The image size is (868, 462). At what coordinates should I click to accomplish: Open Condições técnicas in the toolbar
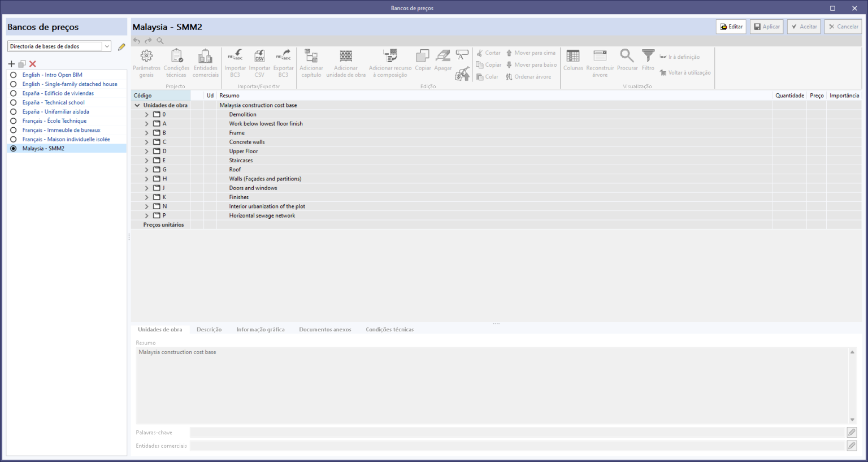coord(176,63)
